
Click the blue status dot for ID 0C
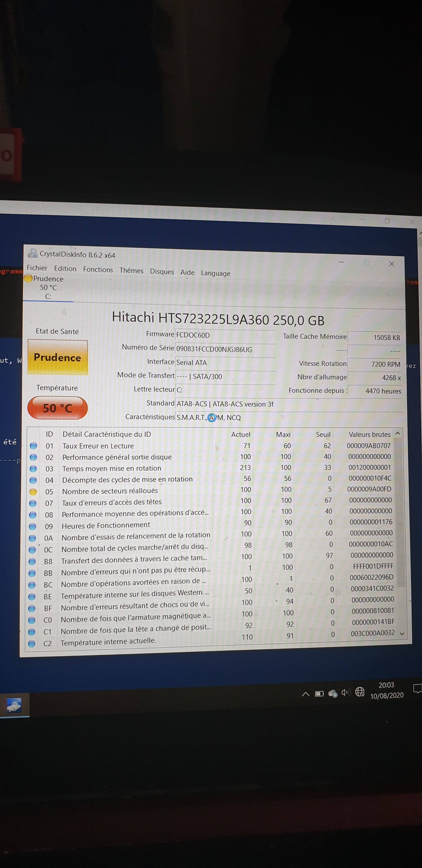[x=32, y=550]
